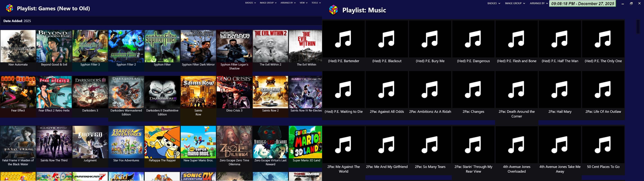Click the Date Added: 2025 group header
The image size is (644, 181).
click(x=17, y=21)
